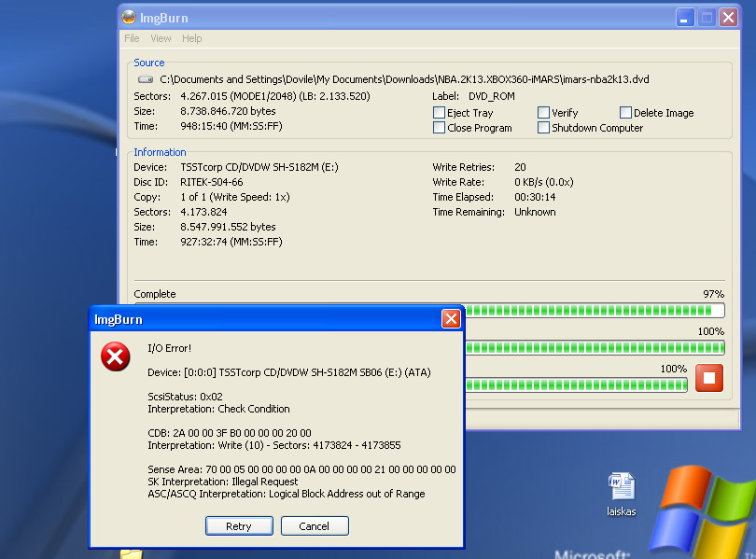The height and width of the screenshot is (559, 756).
Task: Open the View menu
Action: (x=161, y=38)
